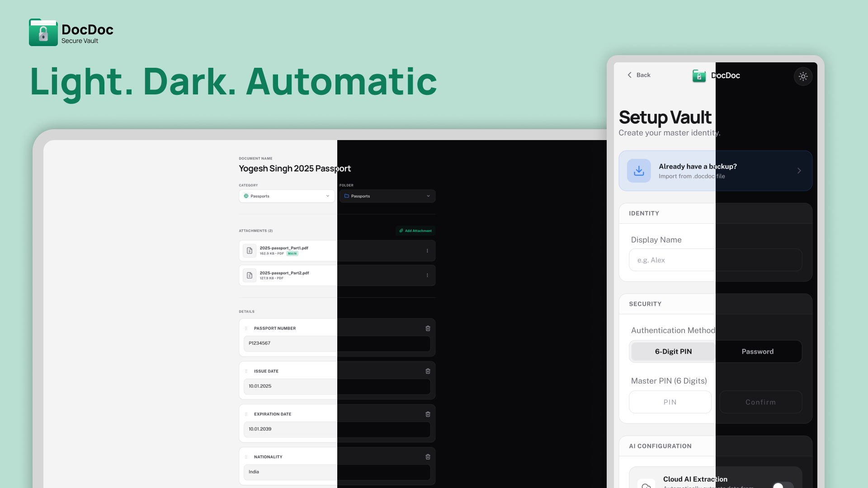
Task: Click trash icon for Expiration Date
Action: point(428,414)
